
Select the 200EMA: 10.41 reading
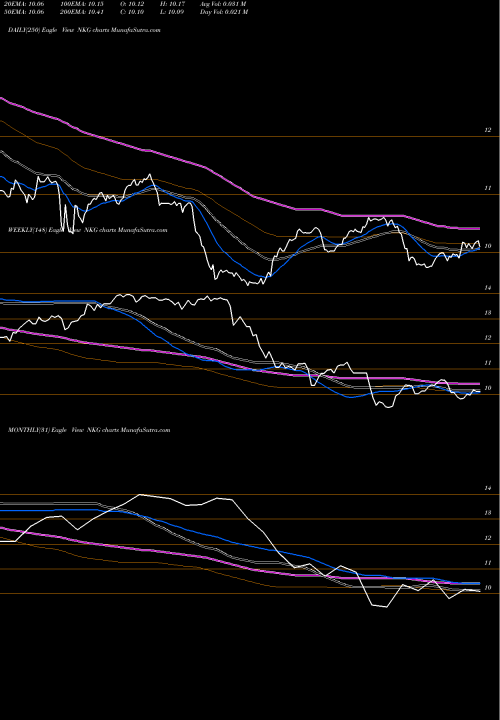pos(83,12)
